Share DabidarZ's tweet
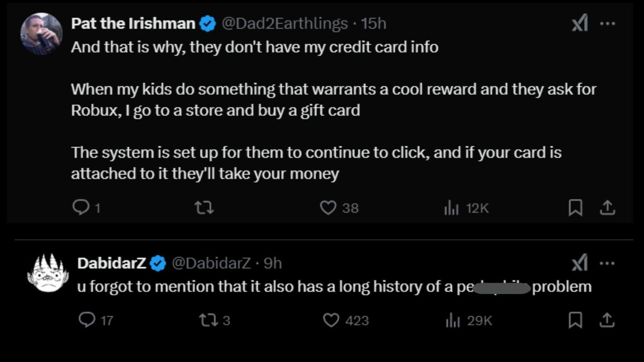The width and height of the screenshot is (644, 362). pos(607,320)
